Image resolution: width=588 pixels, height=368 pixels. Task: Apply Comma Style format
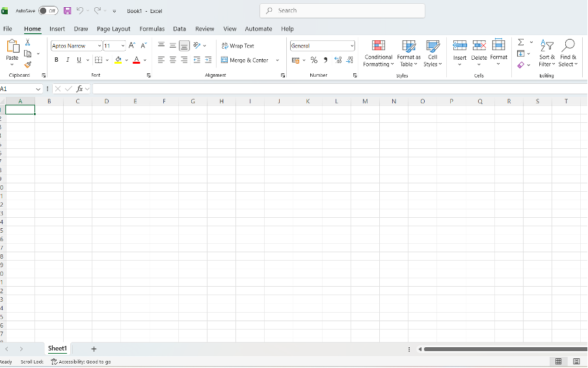tap(325, 60)
